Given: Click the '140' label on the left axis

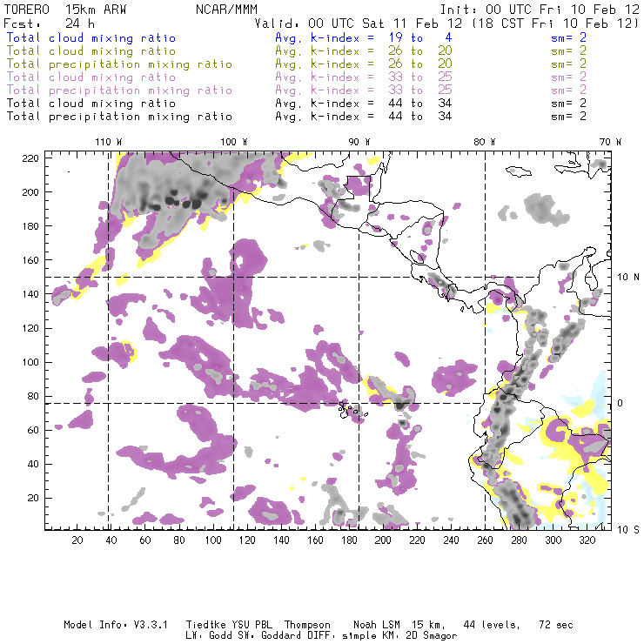Looking at the screenshot, I should tap(30, 294).
